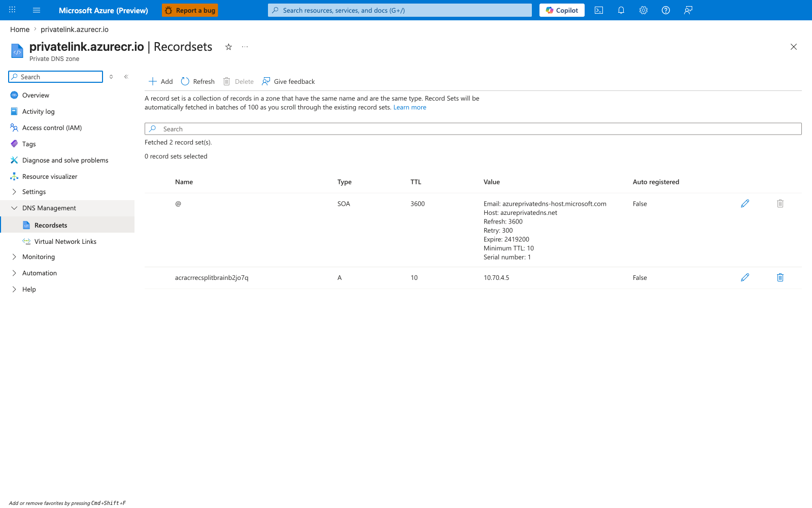Open the portal hamburger menu
Viewport: 812px width, 508px height.
37,10
